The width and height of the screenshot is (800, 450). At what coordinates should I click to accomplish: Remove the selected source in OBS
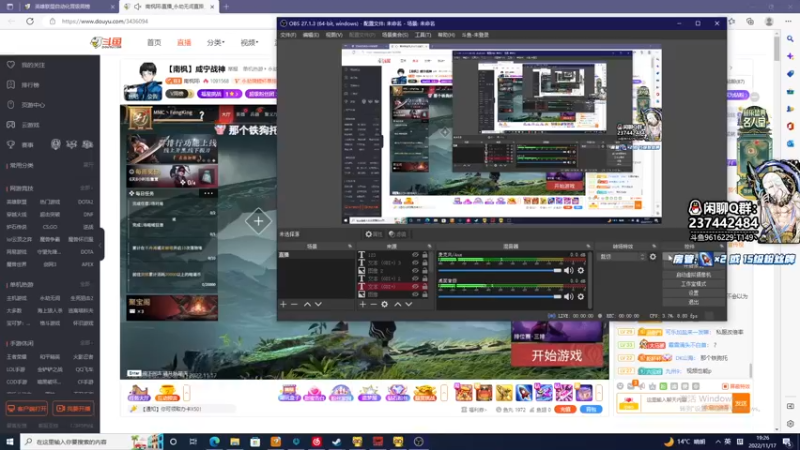pyautogui.click(x=373, y=304)
